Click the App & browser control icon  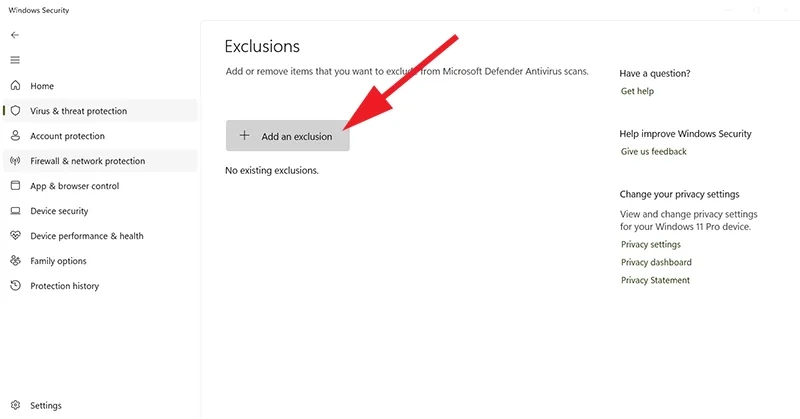tap(15, 186)
